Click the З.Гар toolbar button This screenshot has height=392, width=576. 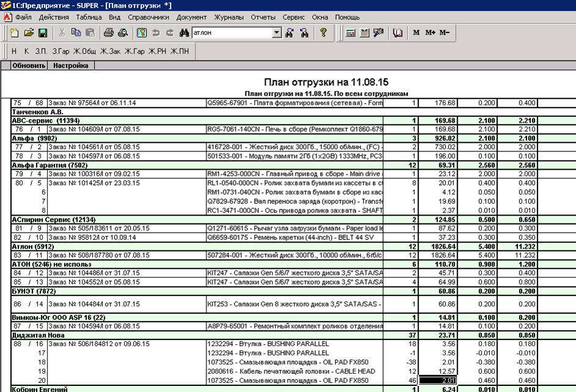point(61,52)
